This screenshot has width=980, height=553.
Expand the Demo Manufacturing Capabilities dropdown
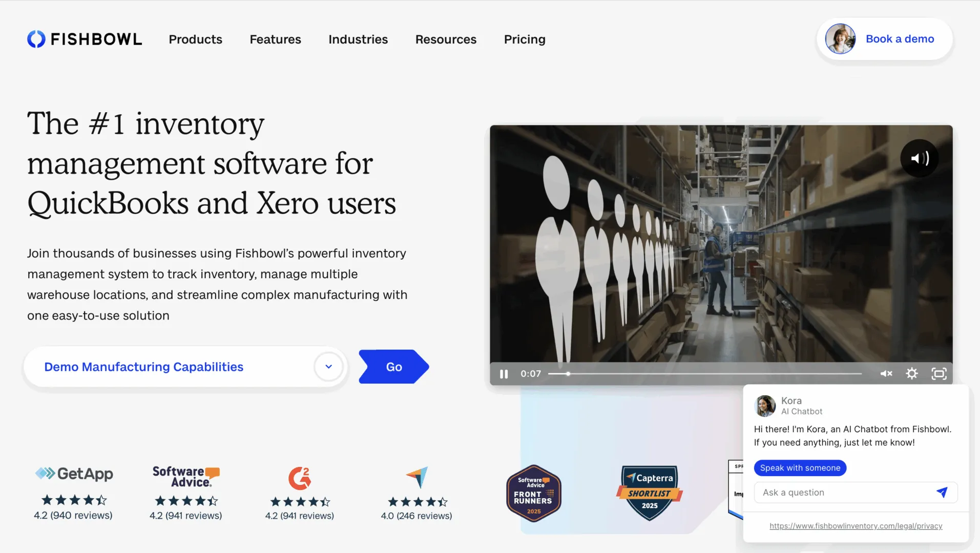tap(185, 367)
